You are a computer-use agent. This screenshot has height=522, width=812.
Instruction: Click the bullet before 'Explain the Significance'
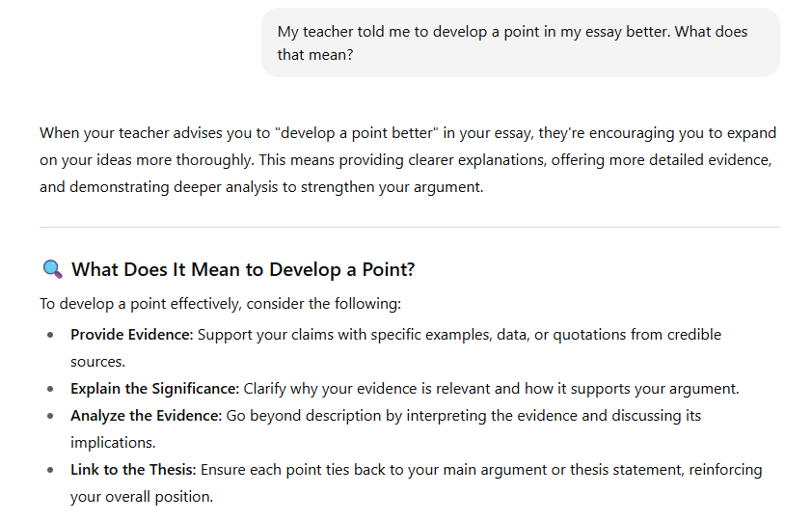point(50,389)
